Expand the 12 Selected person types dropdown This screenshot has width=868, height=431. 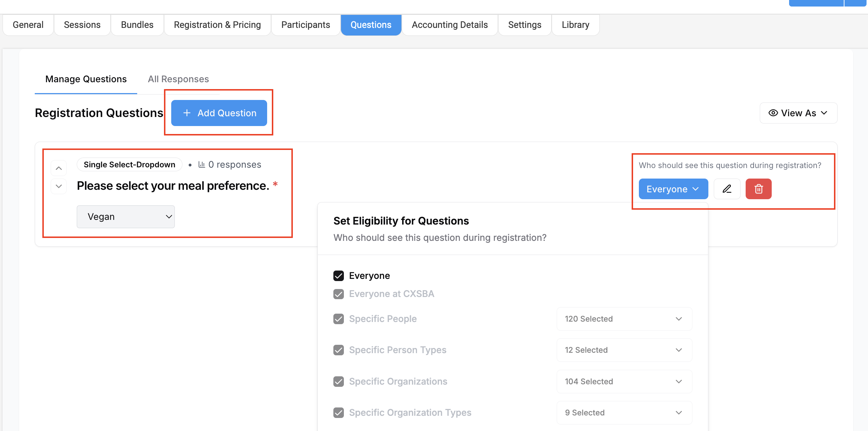click(624, 350)
